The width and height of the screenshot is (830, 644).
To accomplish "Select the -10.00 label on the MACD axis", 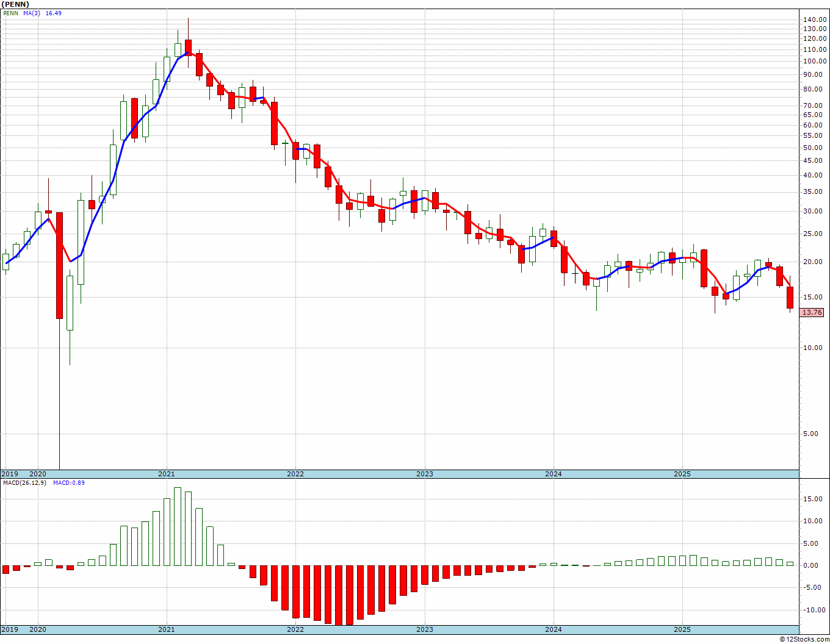I will pyautogui.click(x=815, y=610).
